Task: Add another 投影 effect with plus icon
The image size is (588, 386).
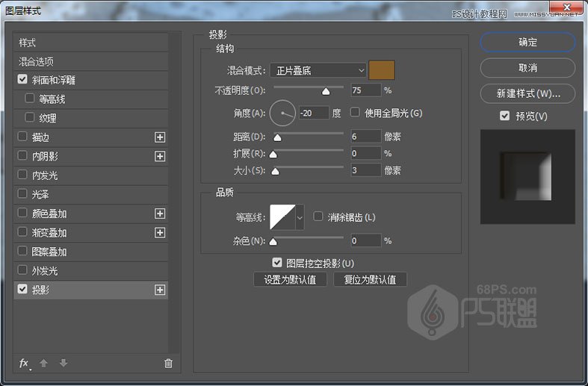Action: tap(160, 290)
